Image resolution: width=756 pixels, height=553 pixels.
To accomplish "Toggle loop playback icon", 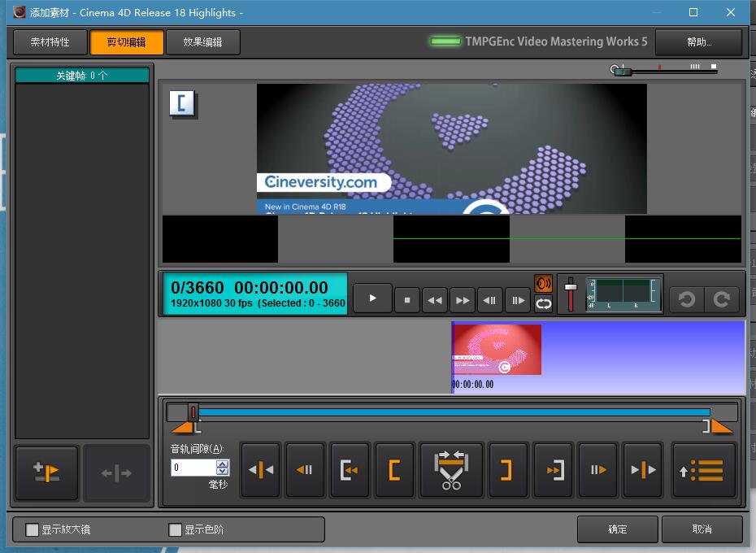I will 543,303.
